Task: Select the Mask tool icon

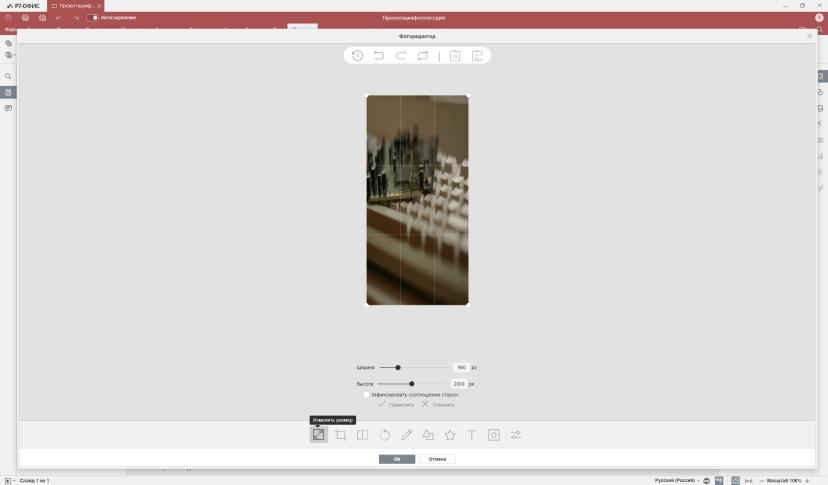Action: (494, 435)
